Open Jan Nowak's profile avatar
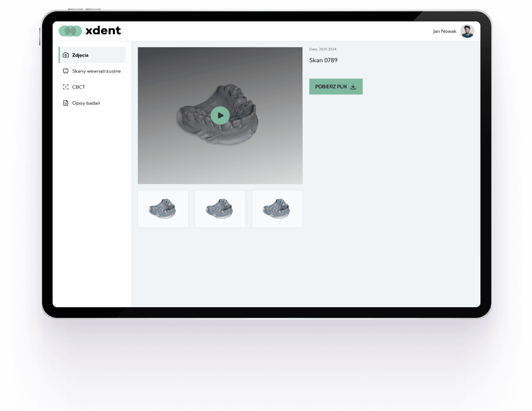 tap(467, 31)
